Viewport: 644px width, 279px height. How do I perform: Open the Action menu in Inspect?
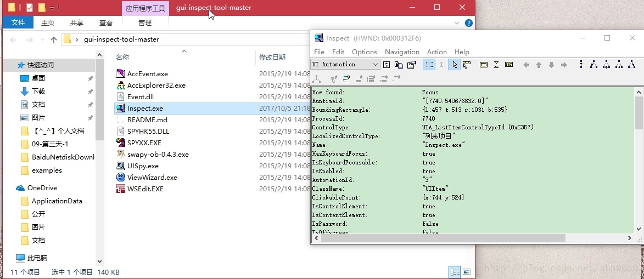pos(436,52)
